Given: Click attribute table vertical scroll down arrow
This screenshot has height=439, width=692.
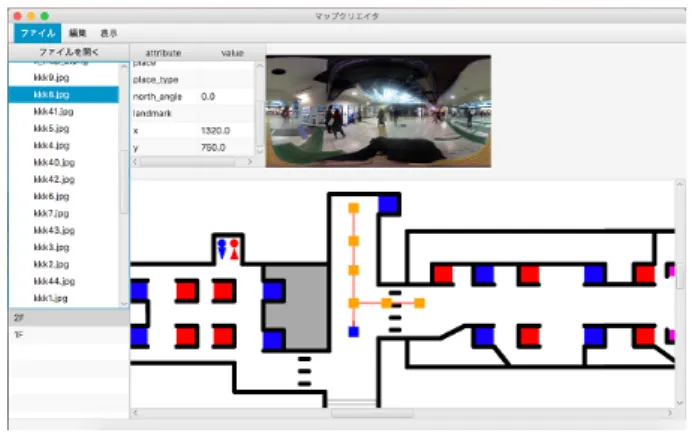Looking at the screenshot, I should click(x=260, y=151).
